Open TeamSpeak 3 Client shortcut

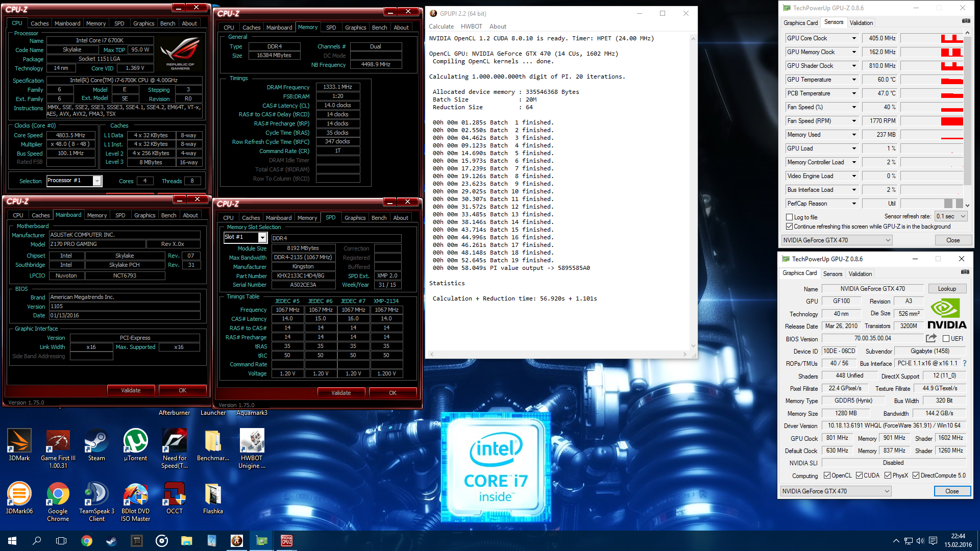[x=96, y=502]
